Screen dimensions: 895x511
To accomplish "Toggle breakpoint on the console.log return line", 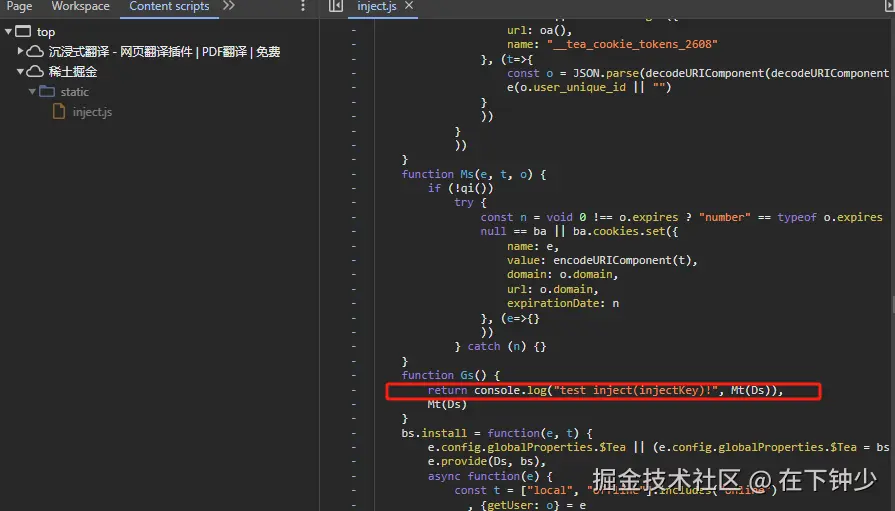I will click(353, 390).
